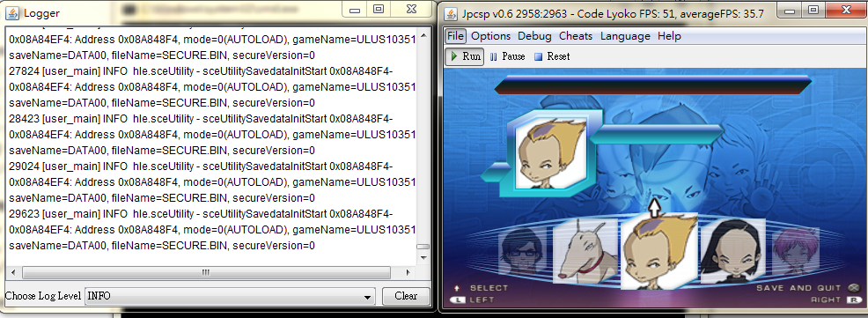Expand the Choose Log Level dropdown
Viewport: 868px width, 318px height.
pos(367,298)
